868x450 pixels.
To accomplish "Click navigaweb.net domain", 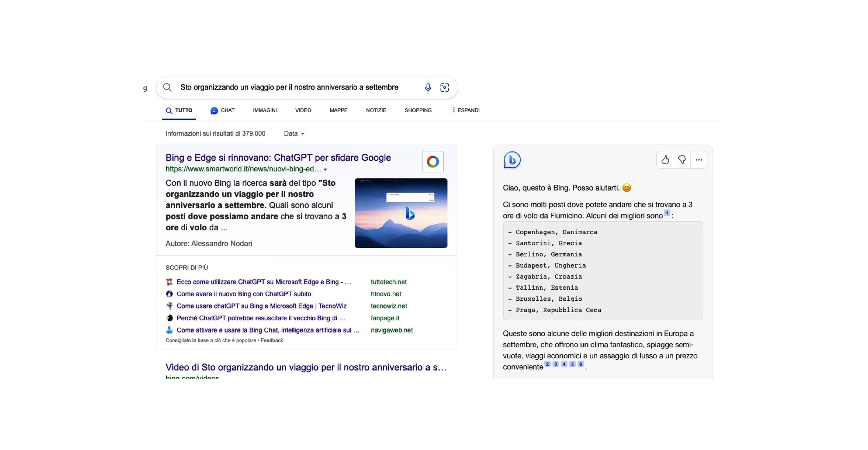I will click(x=391, y=330).
